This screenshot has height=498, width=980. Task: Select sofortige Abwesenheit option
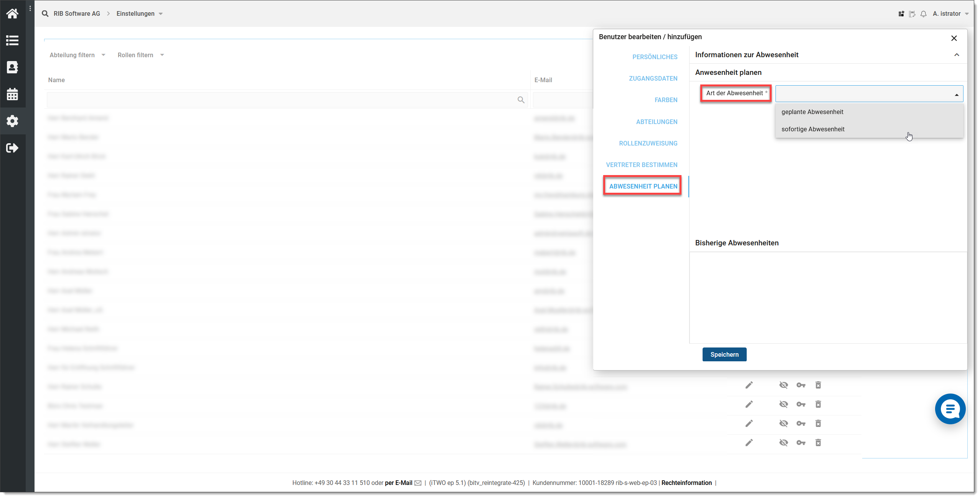[869, 129]
